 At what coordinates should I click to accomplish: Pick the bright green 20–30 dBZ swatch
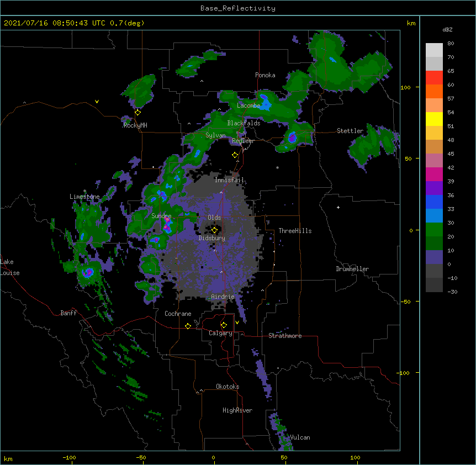(x=434, y=230)
